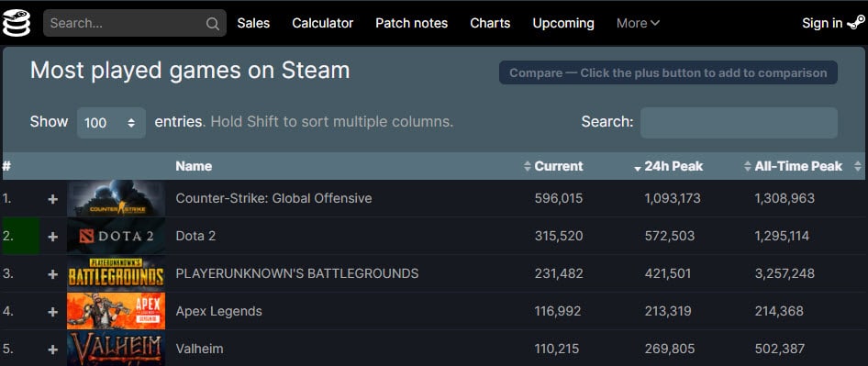Add PLAYERUNKNOWN'S BATTLEGROUNDS to comparison

pyautogui.click(x=52, y=274)
